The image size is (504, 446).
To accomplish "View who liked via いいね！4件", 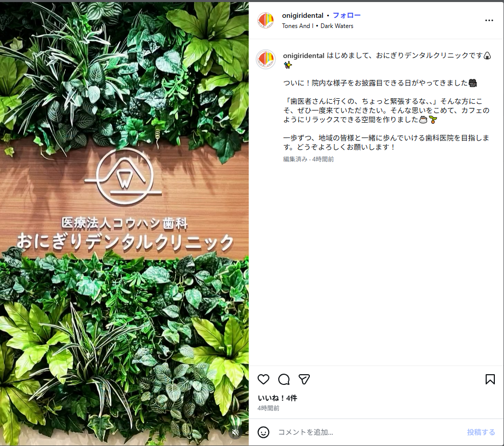I will click(x=277, y=398).
